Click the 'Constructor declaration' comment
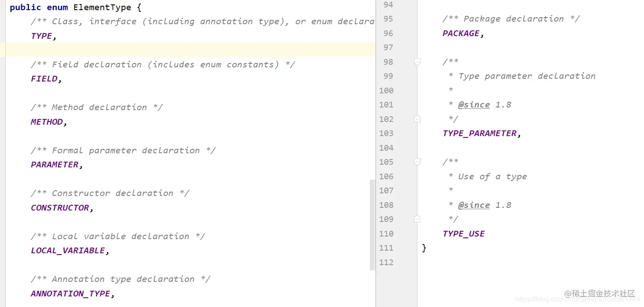Screen dimensions: 644x307 pos(110,193)
